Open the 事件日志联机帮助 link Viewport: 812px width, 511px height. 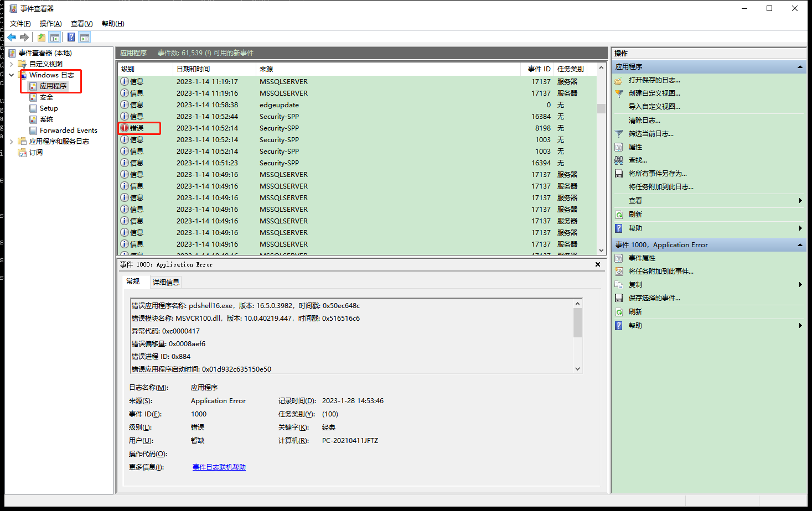pyautogui.click(x=219, y=467)
